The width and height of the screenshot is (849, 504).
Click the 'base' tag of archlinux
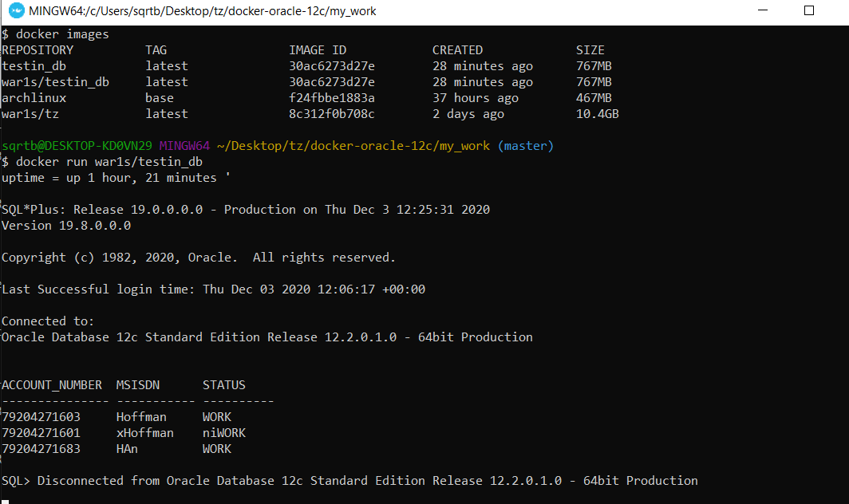pyautogui.click(x=160, y=98)
